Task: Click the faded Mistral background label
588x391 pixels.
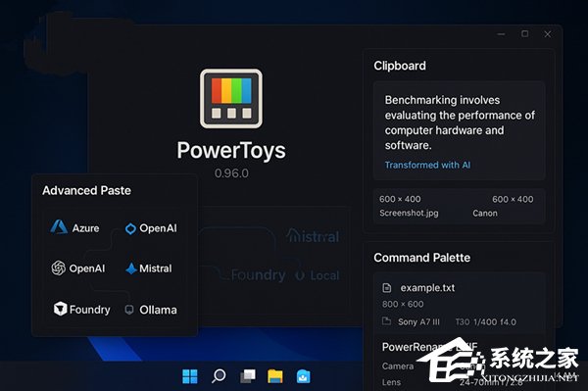Action: 313,236
